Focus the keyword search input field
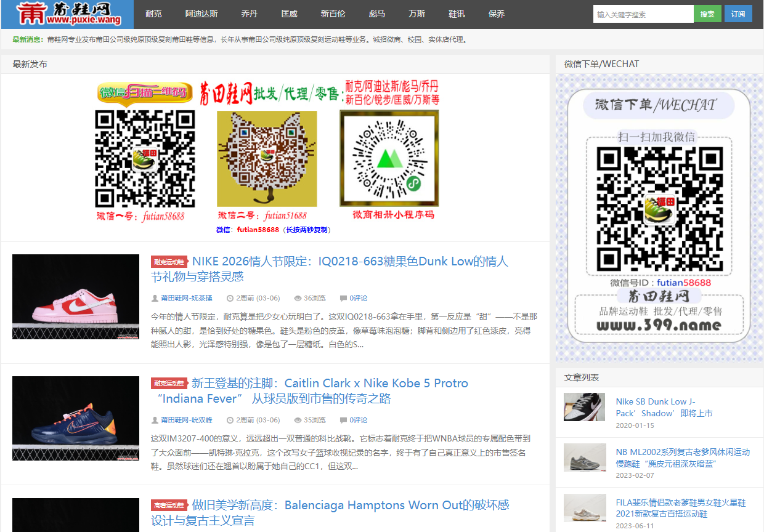This screenshot has width=764, height=532. pos(643,14)
